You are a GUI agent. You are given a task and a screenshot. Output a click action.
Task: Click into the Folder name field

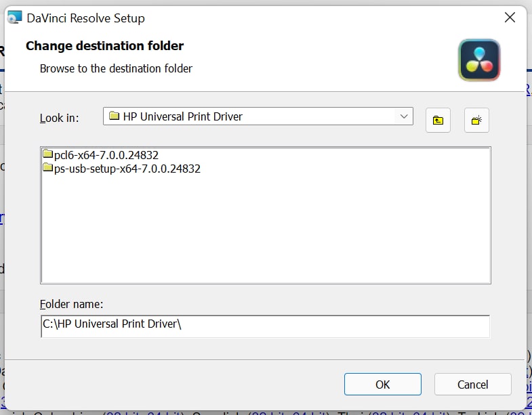click(265, 326)
